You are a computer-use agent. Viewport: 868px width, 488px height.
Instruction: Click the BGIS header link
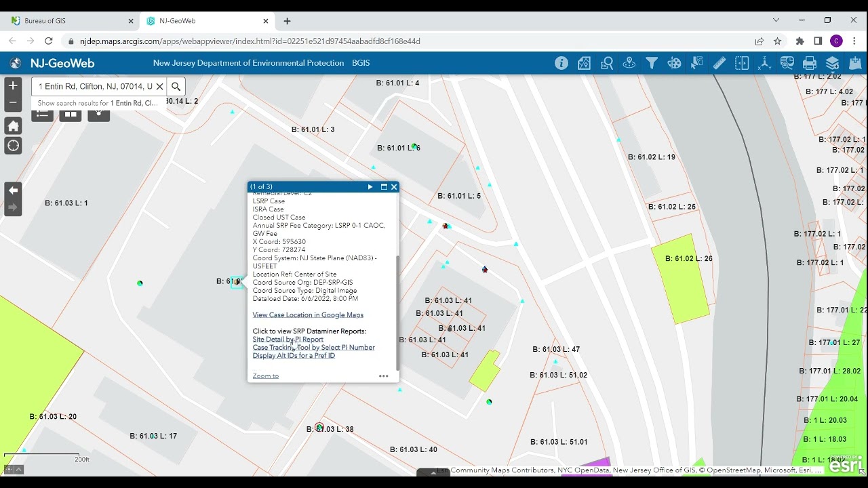pyautogui.click(x=361, y=63)
